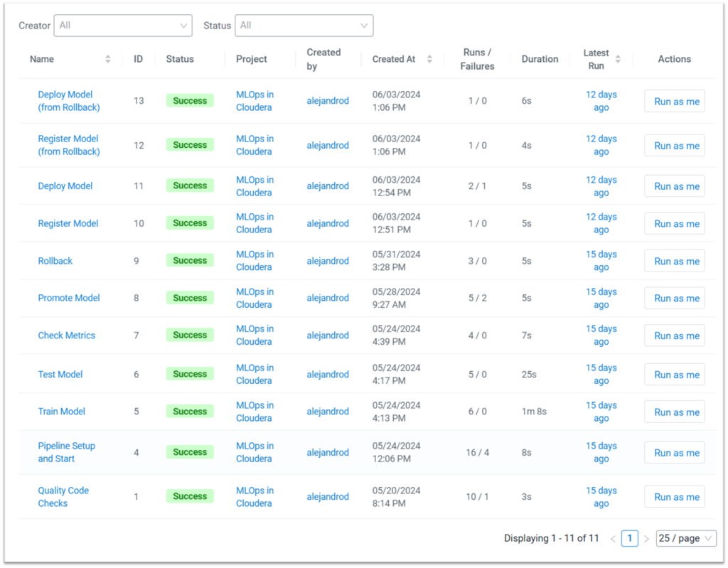Go to previous page arrow
This screenshot has height=568, width=728.
613,539
